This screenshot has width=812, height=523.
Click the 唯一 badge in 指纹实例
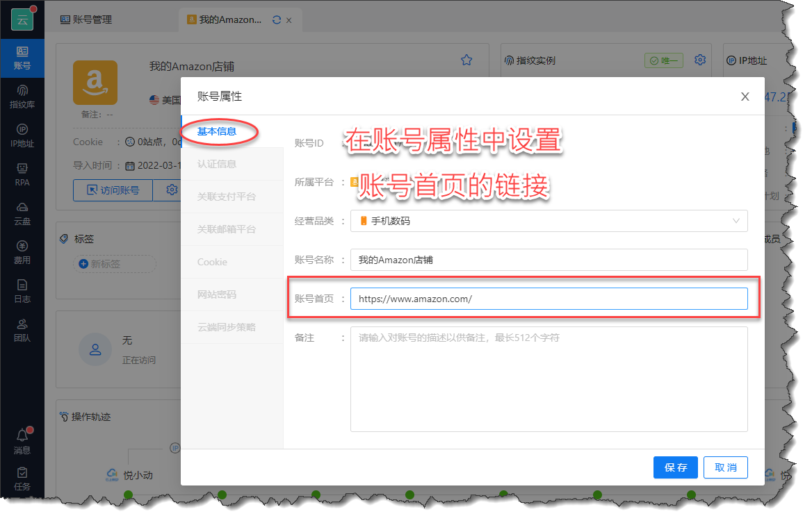click(x=664, y=60)
